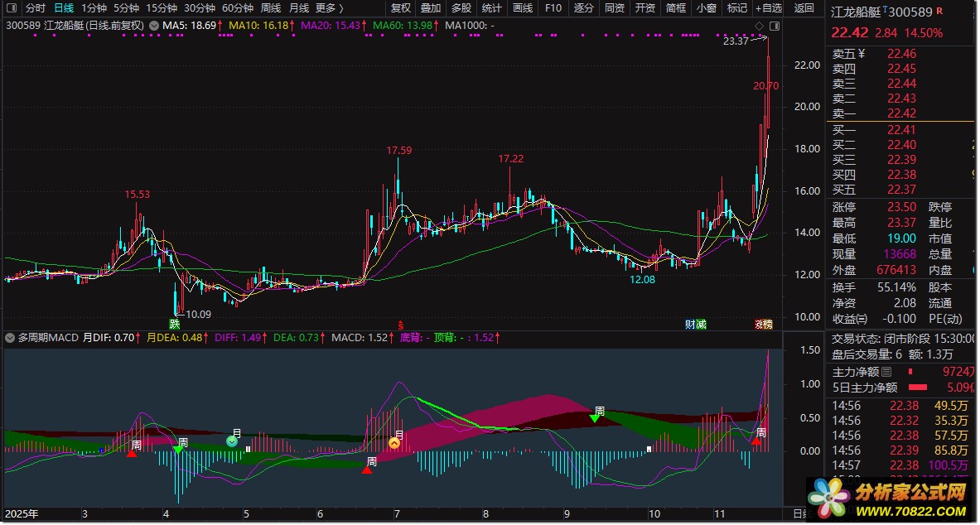Toggle the left sidebar panel icon
This screenshot has width=980, height=525.
[10, 8]
